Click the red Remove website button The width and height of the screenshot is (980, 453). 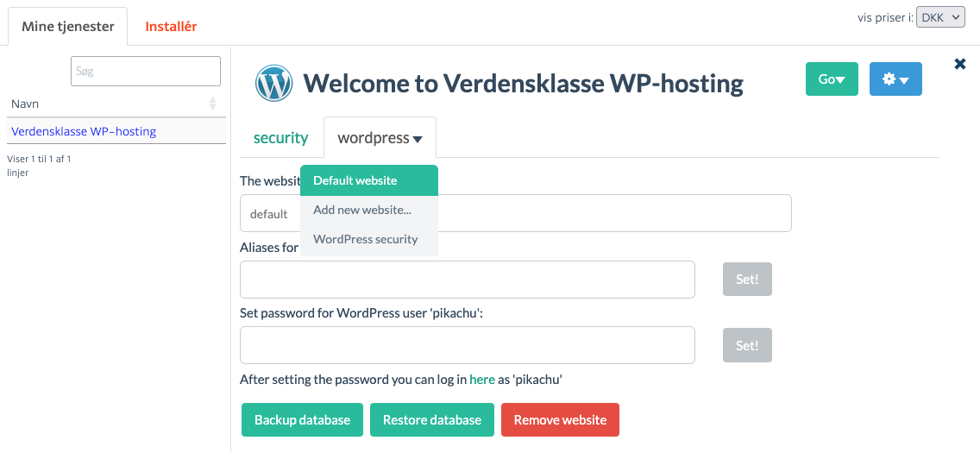[560, 420]
